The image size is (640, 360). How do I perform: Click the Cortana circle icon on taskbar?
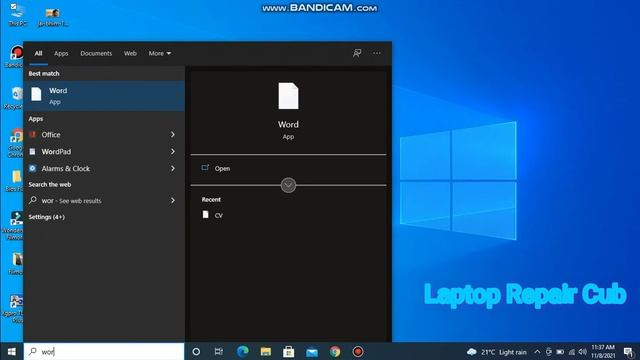pyautogui.click(x=196, y=351)
